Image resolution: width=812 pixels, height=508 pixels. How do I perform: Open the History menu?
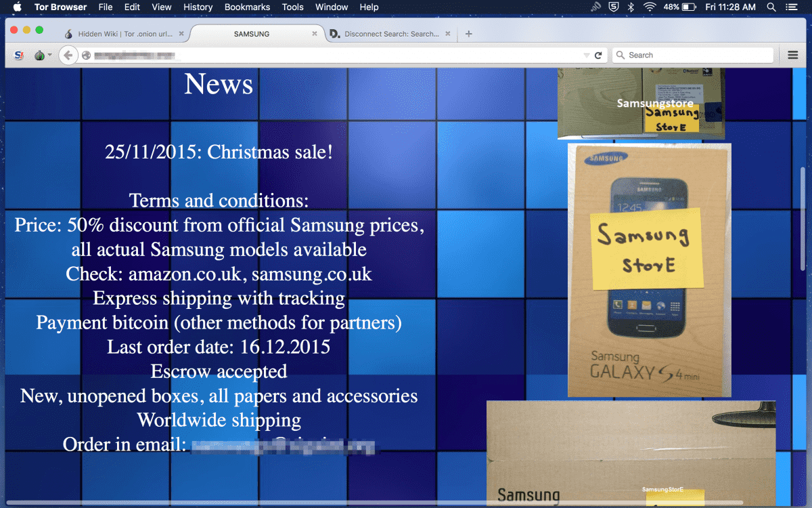coord(198,7)
